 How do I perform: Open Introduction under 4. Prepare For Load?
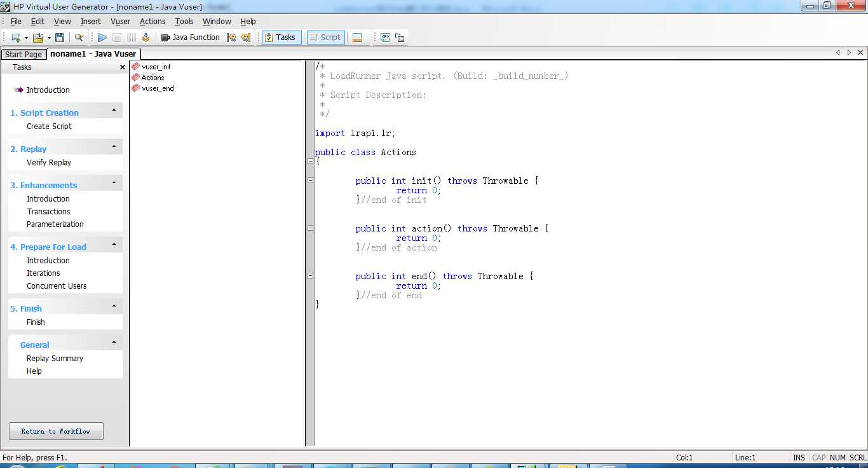tap(48, 261)
